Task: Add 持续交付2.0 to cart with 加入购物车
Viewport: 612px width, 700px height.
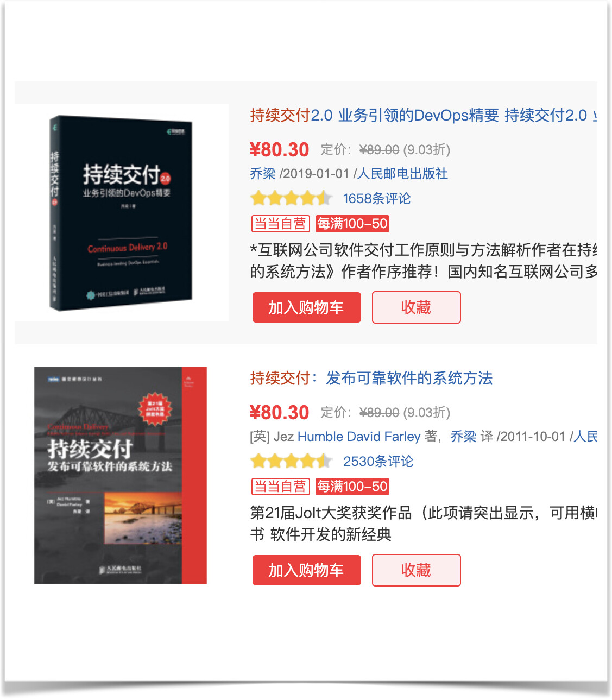Action: pyautogui.click(x=307, y=307)
